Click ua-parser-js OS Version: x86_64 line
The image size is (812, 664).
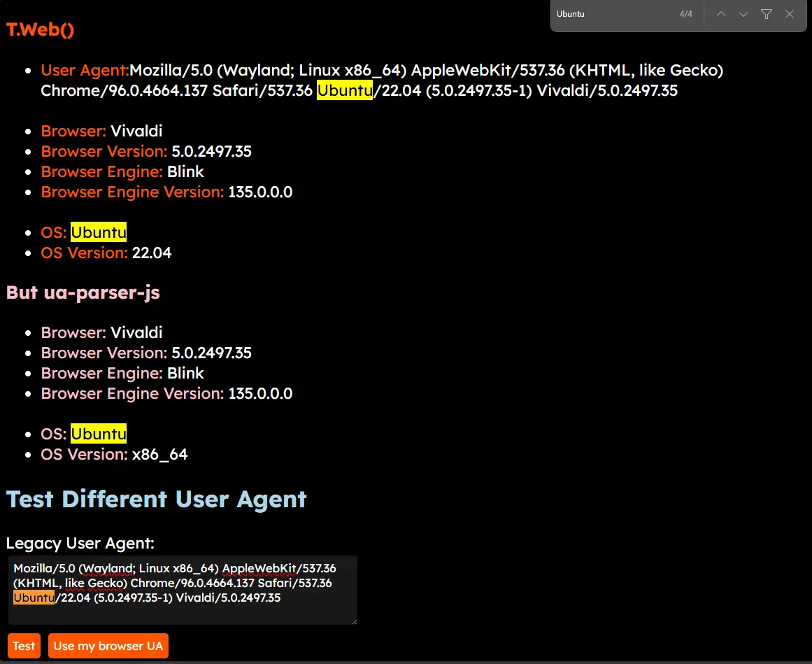pos(114,454)
